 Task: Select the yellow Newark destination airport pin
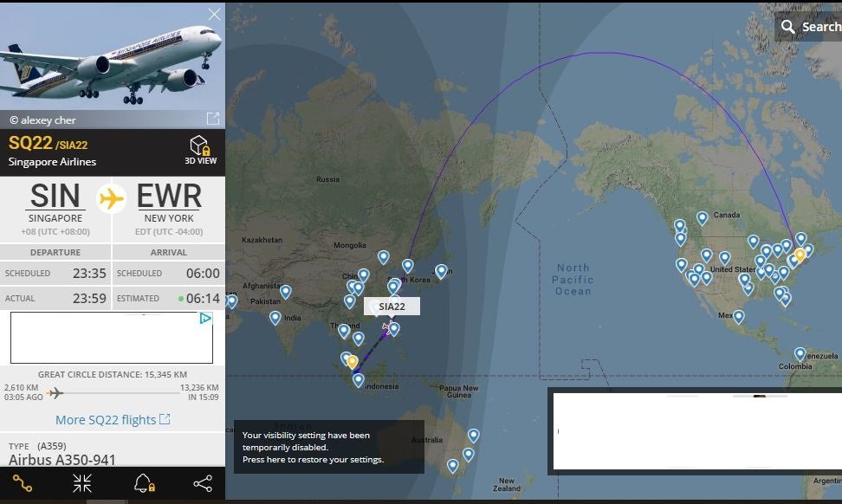(800, 255)
